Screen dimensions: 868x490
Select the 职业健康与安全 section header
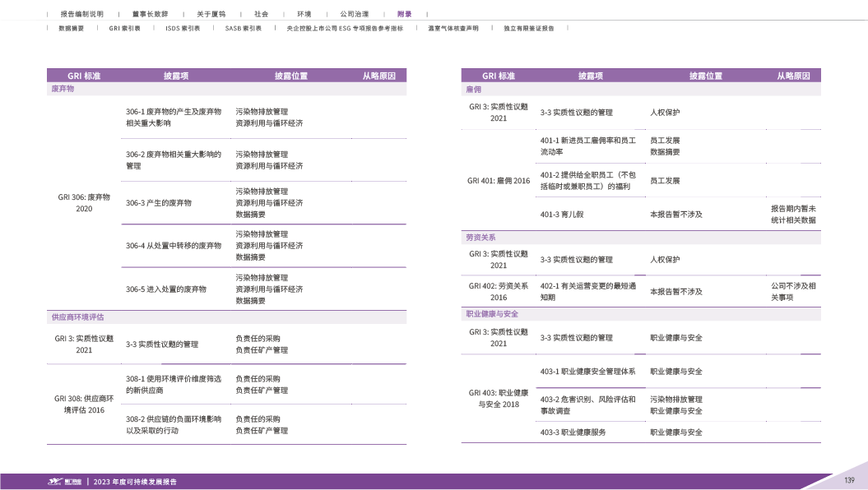(492, 314)
